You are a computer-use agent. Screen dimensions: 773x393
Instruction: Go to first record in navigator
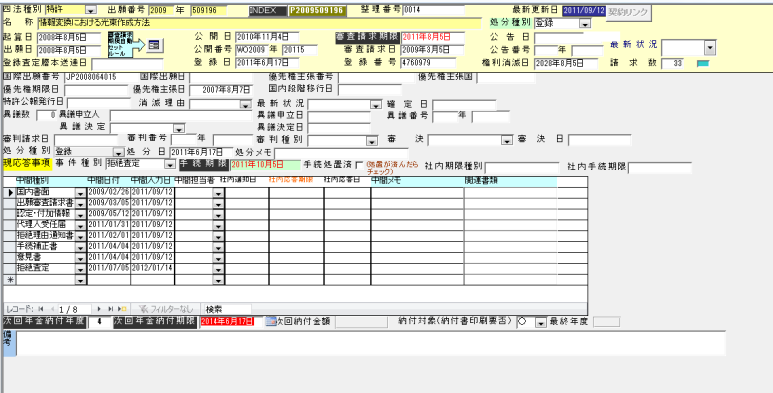(x=40, y=309)
